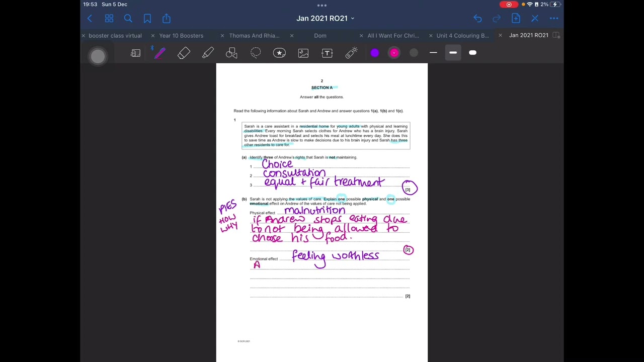The height and width of the screenshot is (362, 644).
Task: Choose the purple pen color
Action: coord(375,53)
